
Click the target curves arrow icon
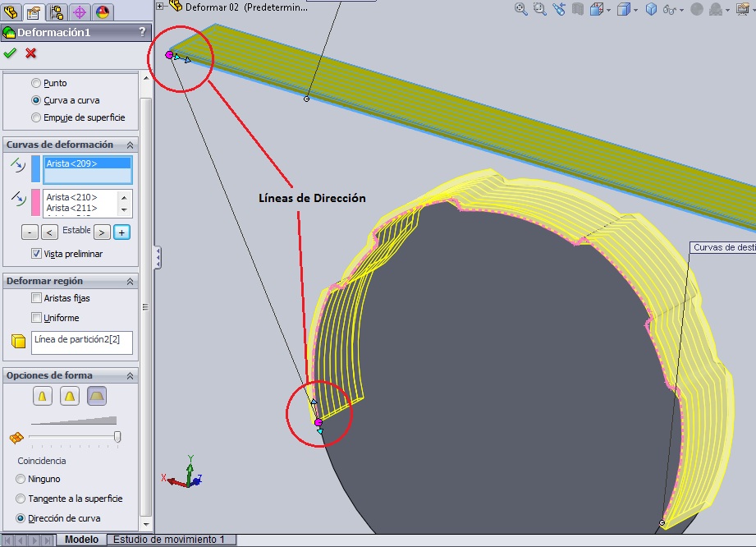18,198
